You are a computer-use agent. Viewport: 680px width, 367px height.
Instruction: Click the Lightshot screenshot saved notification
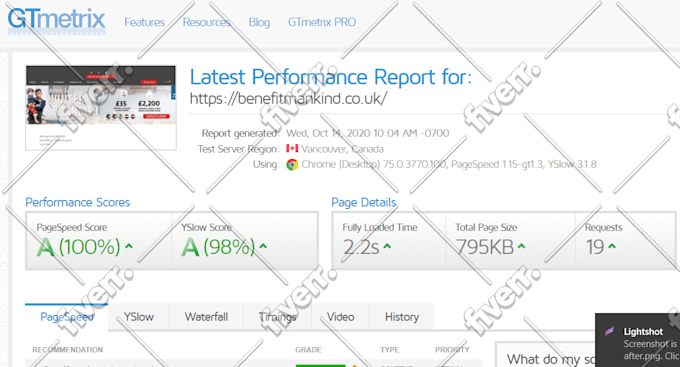pos(638,340)
